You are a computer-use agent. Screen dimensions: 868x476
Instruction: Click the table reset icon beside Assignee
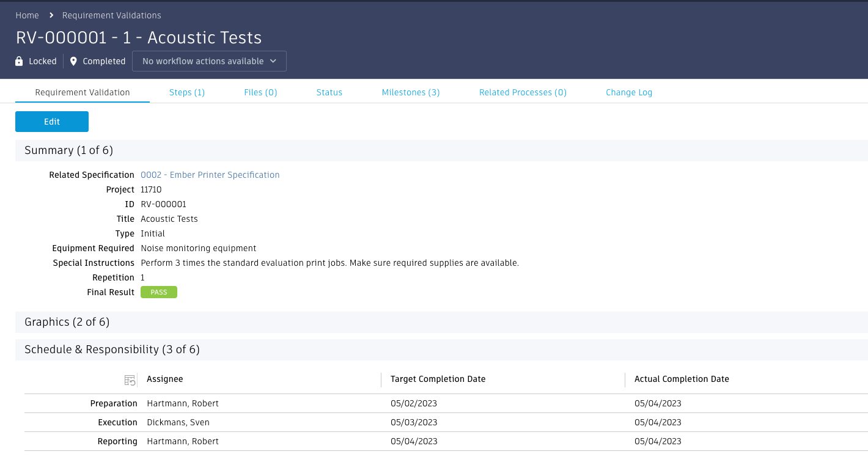pyautogui.click(x=130, y=380)
